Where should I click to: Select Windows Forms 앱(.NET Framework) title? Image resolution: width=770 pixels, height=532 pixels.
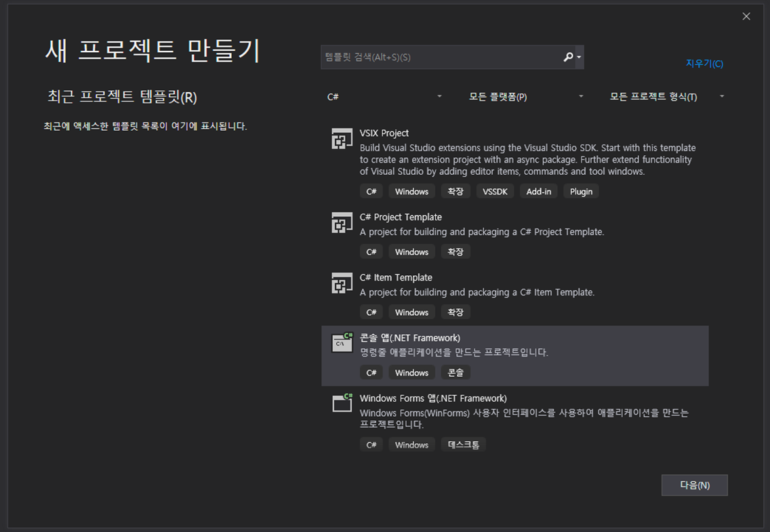[433, 398]
